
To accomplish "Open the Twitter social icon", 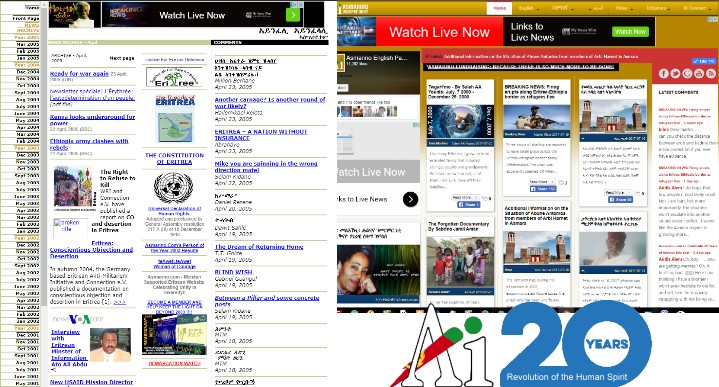I will click(675, 73).
